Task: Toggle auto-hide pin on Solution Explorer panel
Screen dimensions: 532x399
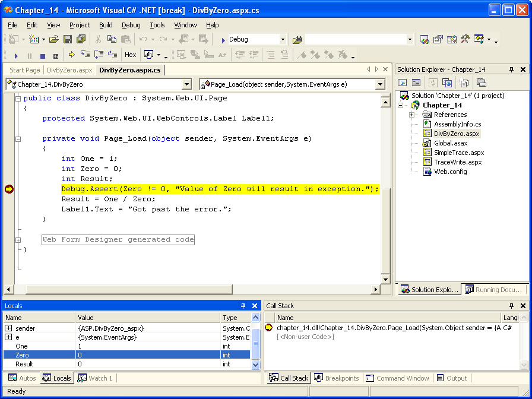Action: 511,69
